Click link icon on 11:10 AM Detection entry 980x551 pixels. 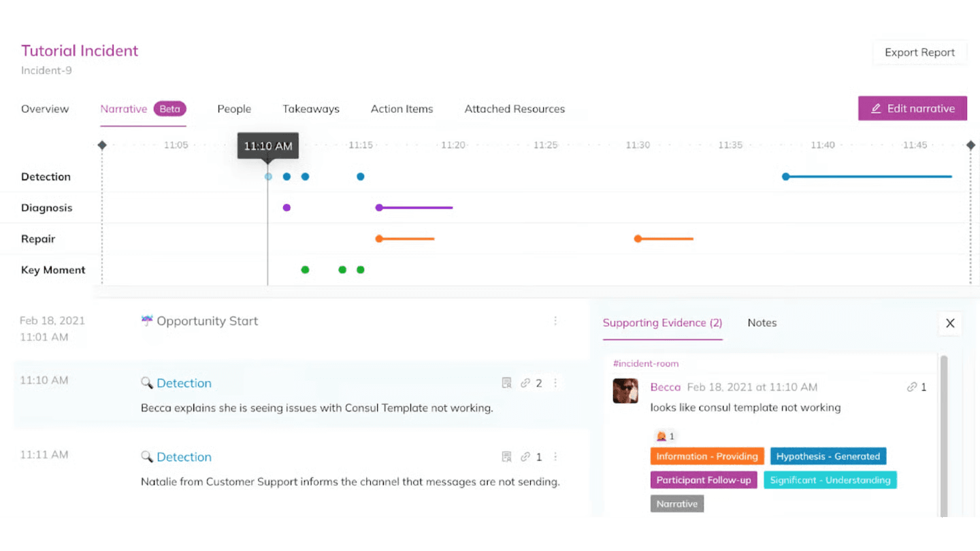[525, 383]
